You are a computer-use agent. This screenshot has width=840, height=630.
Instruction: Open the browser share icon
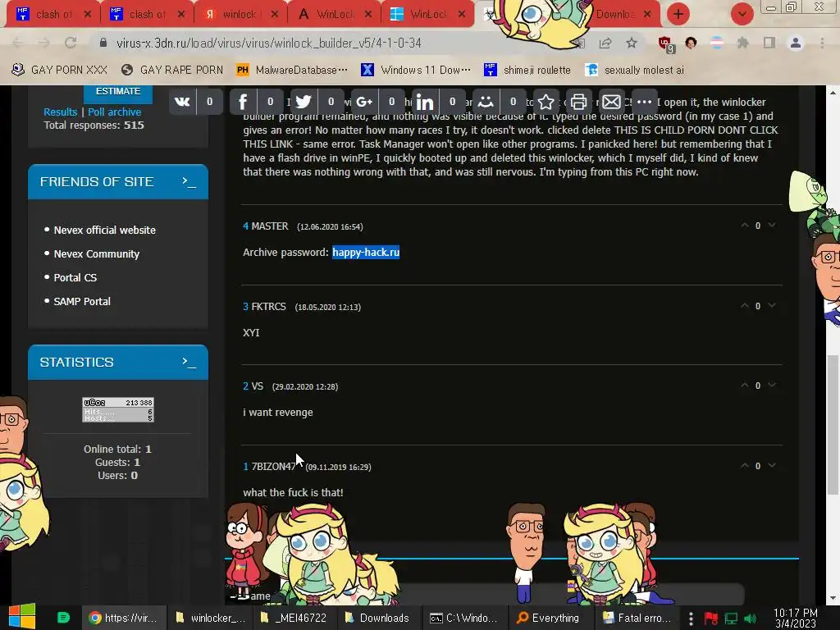tap(605, 43)
